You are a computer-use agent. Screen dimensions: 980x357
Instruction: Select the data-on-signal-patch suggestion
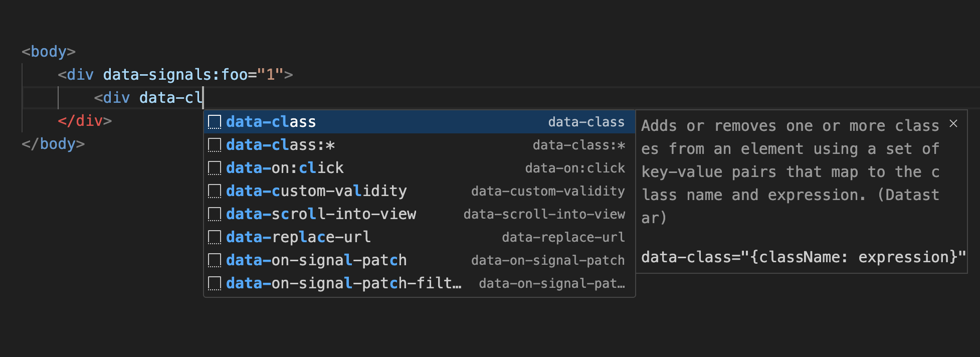coord(316,260)
